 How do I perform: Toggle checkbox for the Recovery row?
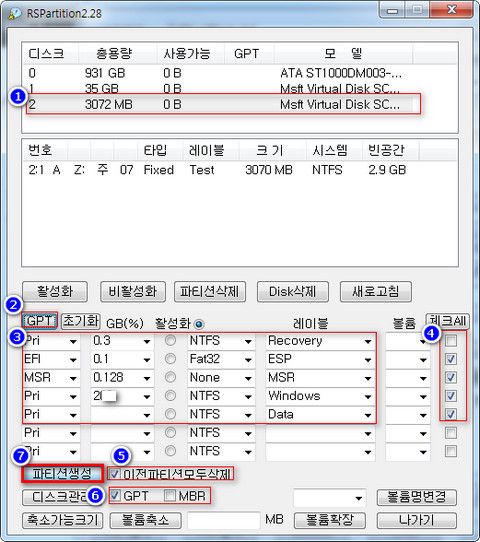[x=451, y=340]
